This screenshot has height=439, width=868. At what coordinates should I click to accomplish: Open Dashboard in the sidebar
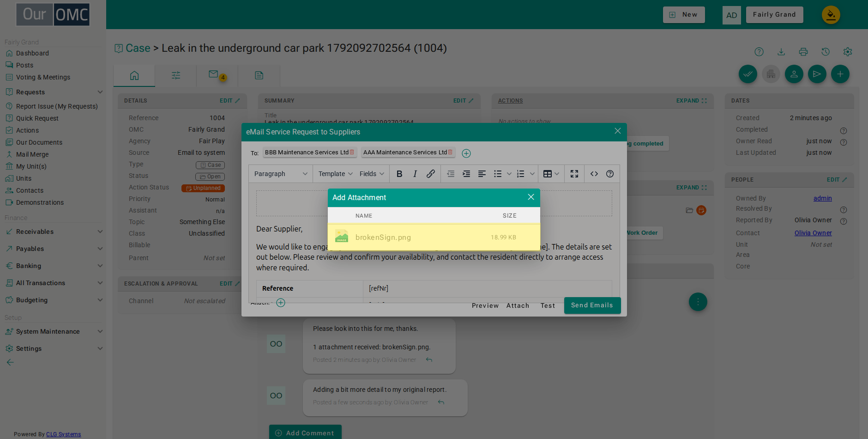point(32,53)
